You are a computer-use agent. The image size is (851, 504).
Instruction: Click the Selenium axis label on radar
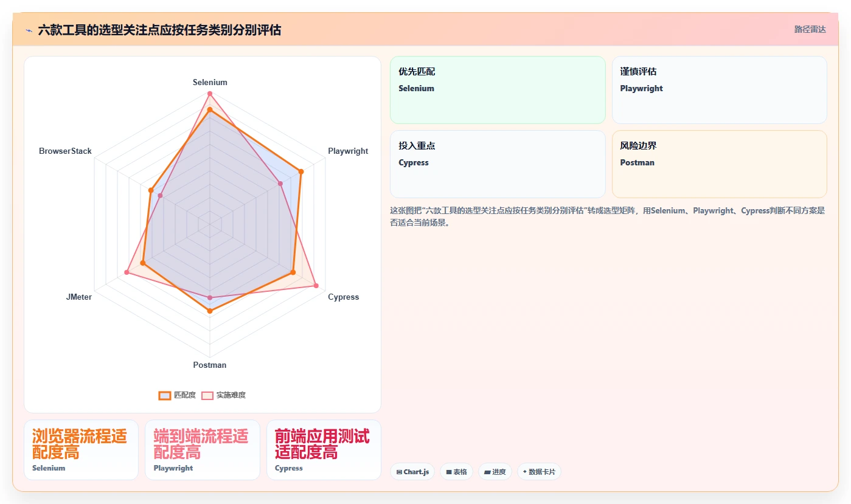pyautogui.click(x=210, y=82)
